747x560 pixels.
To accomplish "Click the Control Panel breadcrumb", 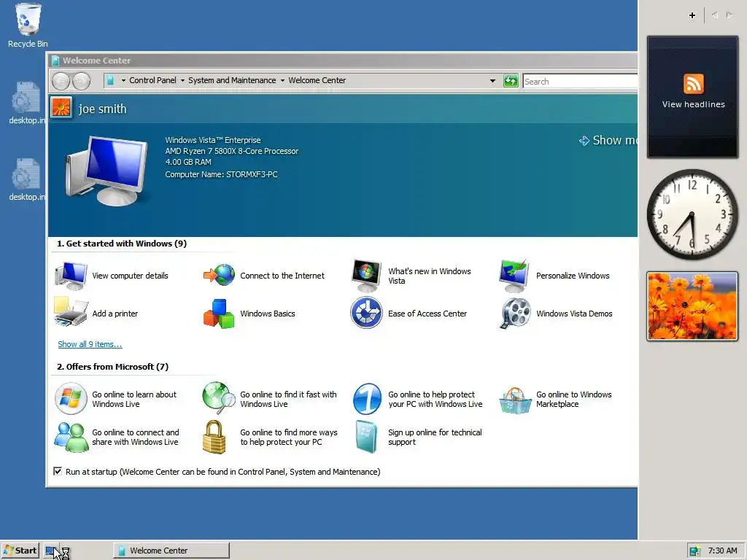I will pyautogui.click(x=152, y=80).
